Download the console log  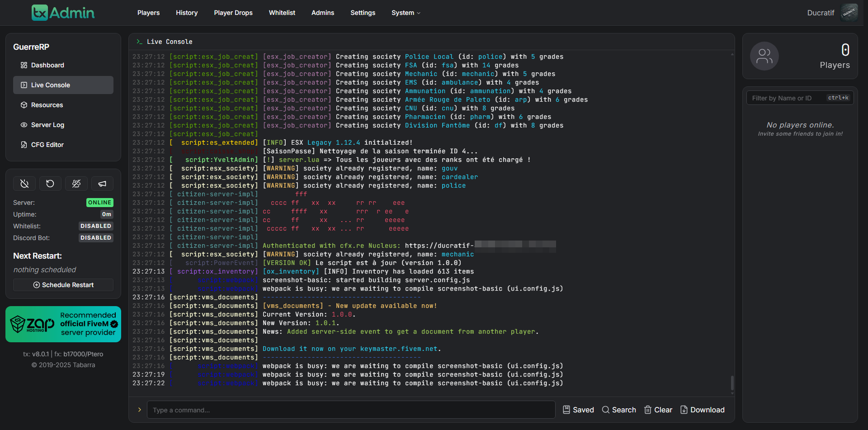(702, 410)
